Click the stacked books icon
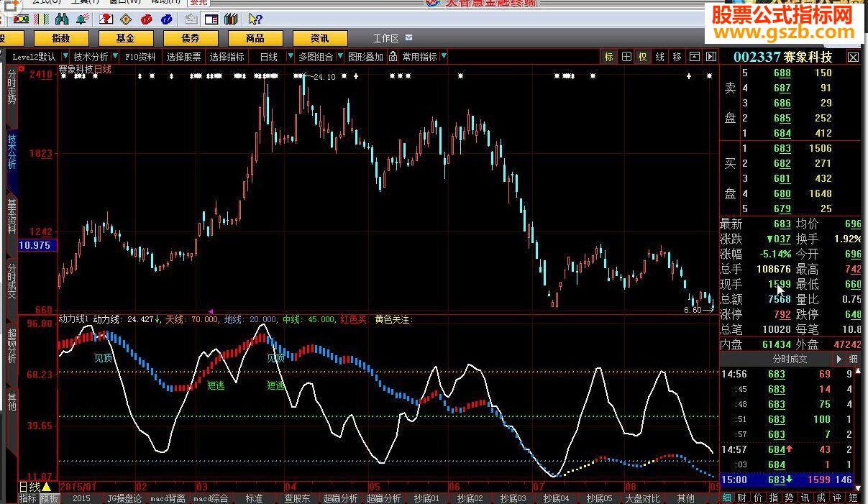 pyautogui.click(x=231, y=19)
